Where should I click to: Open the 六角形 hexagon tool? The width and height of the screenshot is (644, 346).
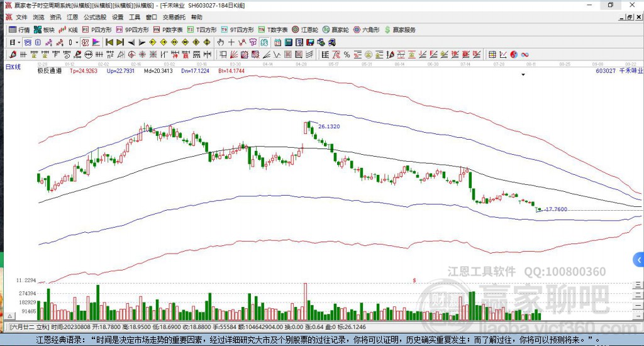pyautogui.click(x=367, y=30)
